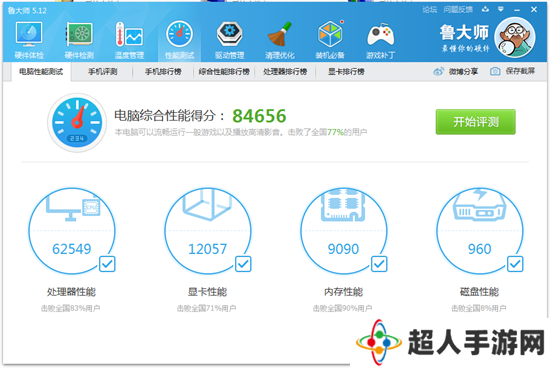Click graphics score 12057
550x368 pixels.
click(x=207, y=249)
